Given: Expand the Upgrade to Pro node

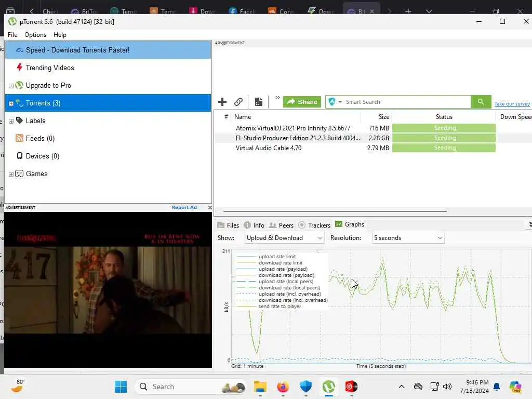Looking at the screenshot, I should point(11,86).
